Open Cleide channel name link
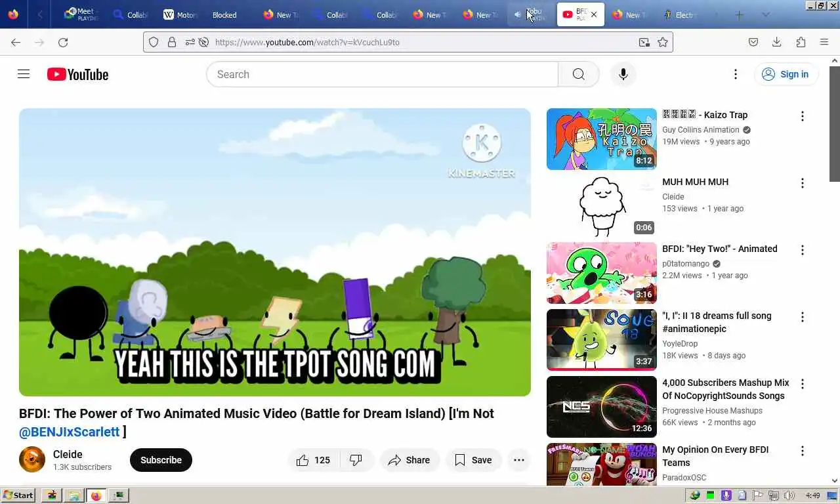840x504 pixels. [68, 454]
